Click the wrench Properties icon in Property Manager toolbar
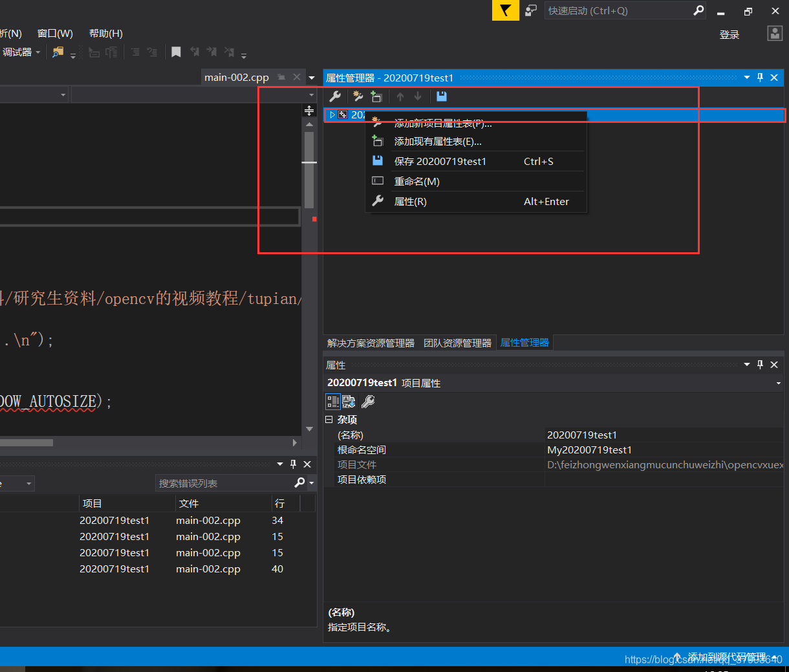Screen dimensions: 789x672 coord(335,96)
